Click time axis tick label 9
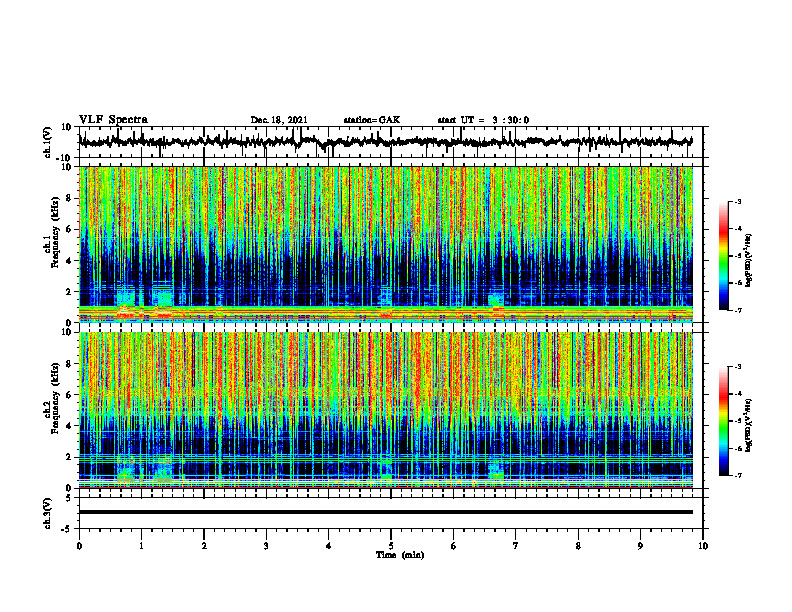Image resolution: width=792 pixels, height=612 pixels. [x=640, y=546]
